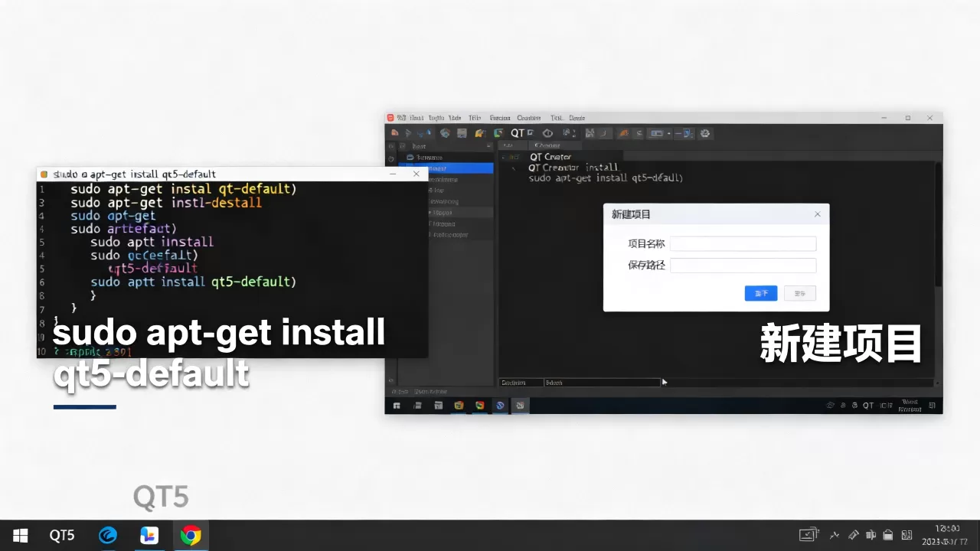Click QT5 on the outer taskbar
The height and width of the screenshot is (551, 980).
tap(62, 536)
